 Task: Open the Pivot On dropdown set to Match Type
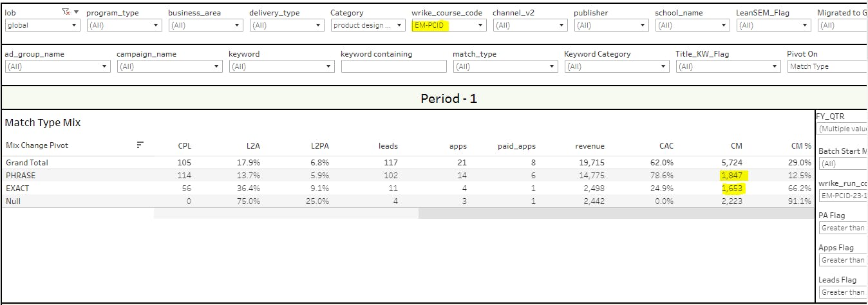point(827,66)
